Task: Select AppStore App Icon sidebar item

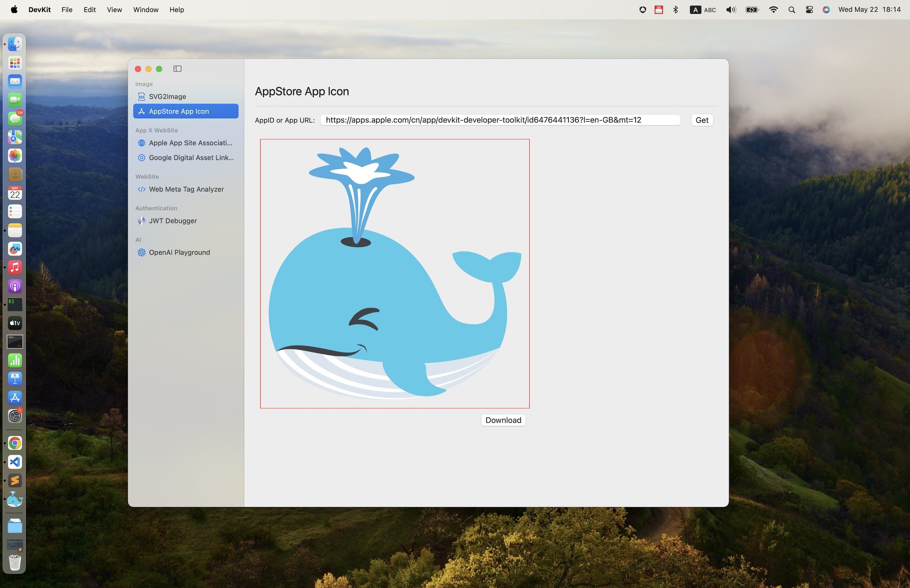Action: click(186, 111)
